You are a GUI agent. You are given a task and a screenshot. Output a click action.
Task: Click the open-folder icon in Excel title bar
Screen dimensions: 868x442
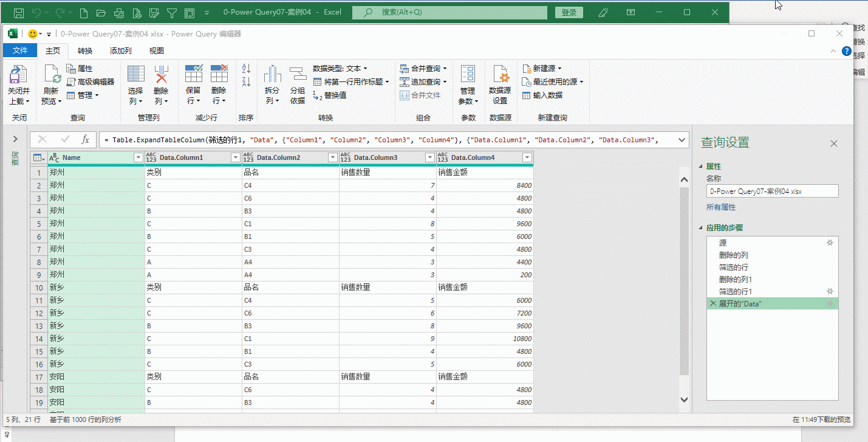coord(101,12)
